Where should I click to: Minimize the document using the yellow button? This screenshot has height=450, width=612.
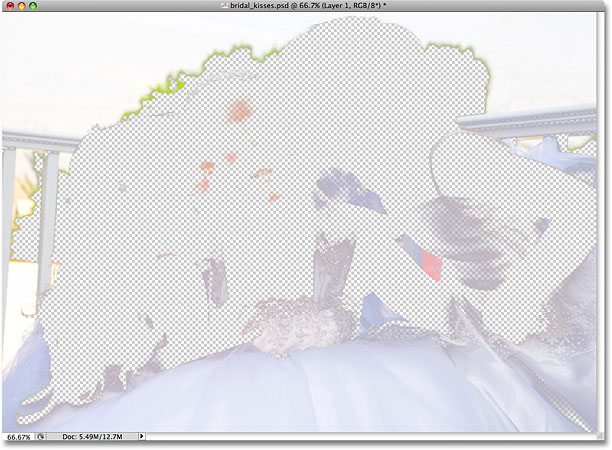coord(21,5)
